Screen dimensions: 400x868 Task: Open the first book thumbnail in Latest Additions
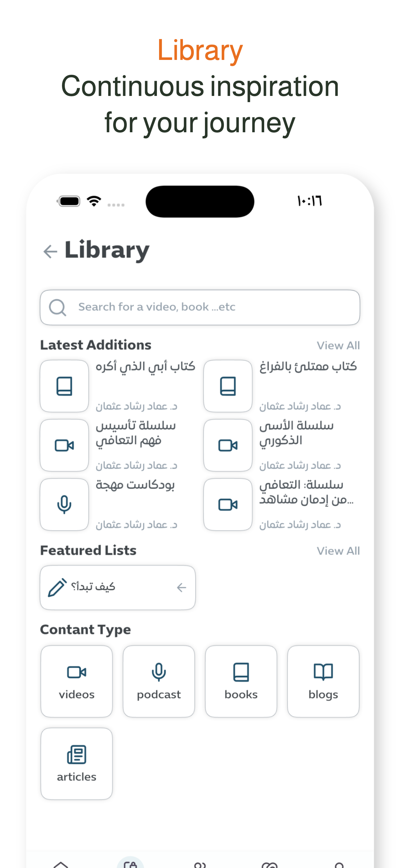64,386
